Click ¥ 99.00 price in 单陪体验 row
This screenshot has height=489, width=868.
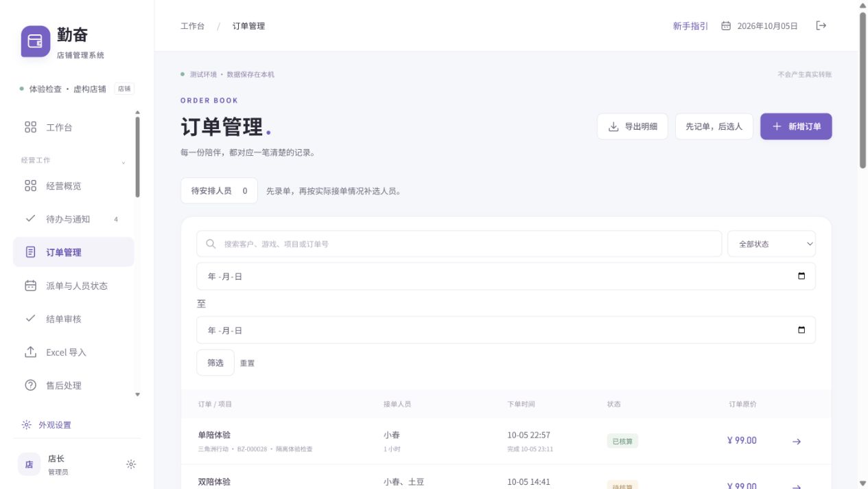click(742, 440)
